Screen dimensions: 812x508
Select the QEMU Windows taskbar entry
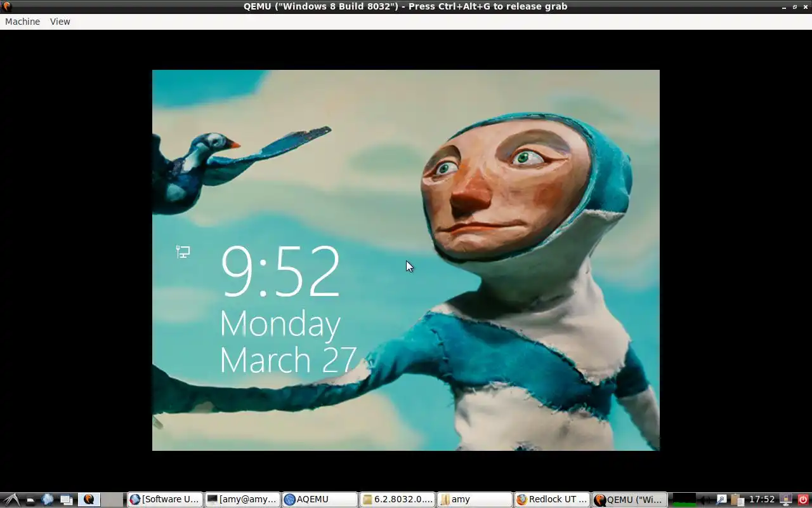(629, 499)
